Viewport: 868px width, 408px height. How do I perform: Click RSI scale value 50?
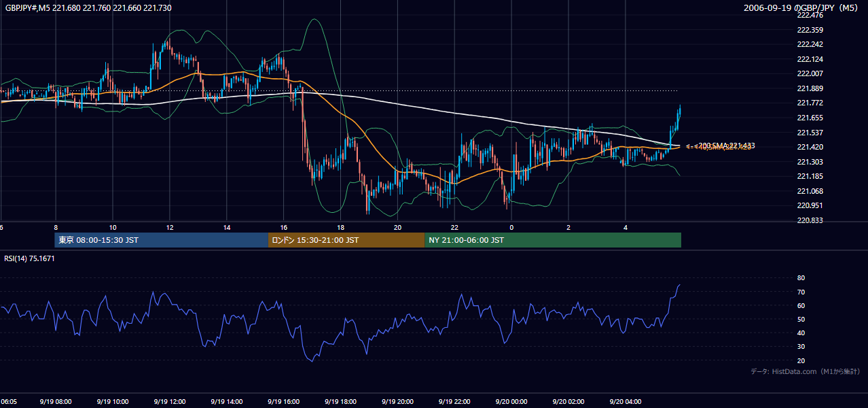pos(801,319)
